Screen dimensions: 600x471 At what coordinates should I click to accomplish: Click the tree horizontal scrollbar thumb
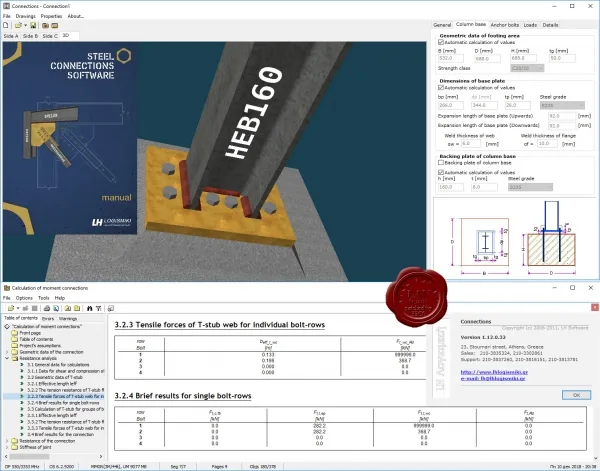[x=29, y=456]
